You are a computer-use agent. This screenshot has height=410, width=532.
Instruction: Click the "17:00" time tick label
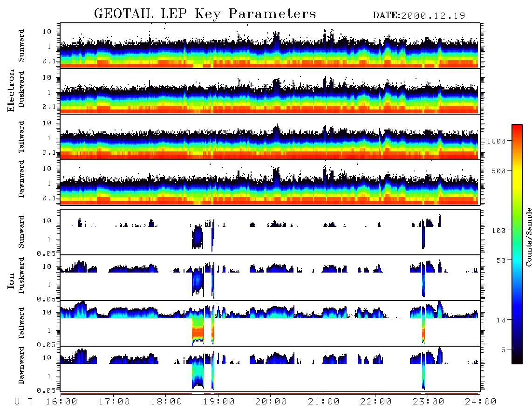(x=114, y=402)
